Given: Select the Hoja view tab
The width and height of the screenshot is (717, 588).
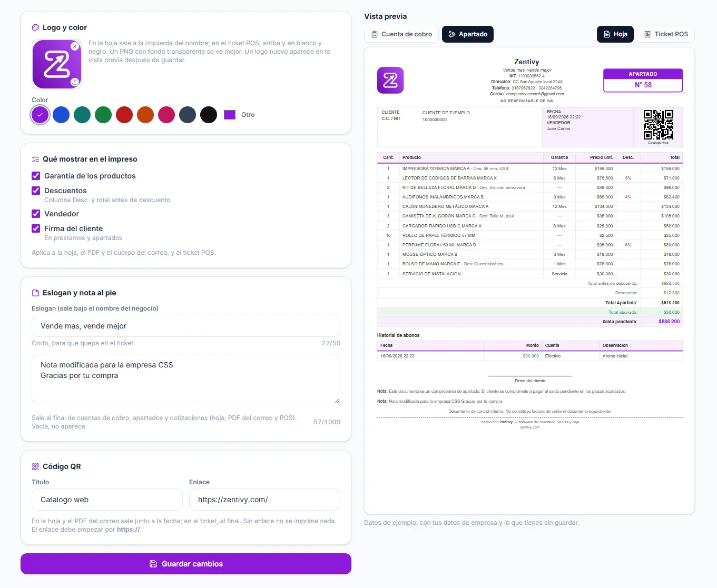Looking at the screenshot, I should [615, 34].
